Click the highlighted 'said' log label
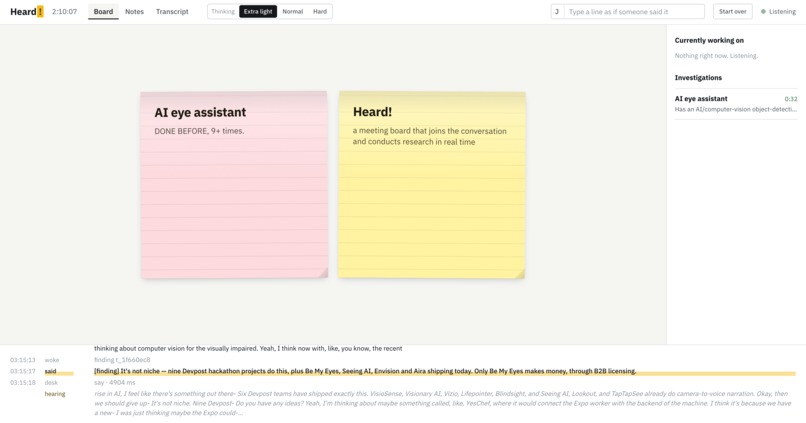Screen dimensions: 806x423 [50, 371]
